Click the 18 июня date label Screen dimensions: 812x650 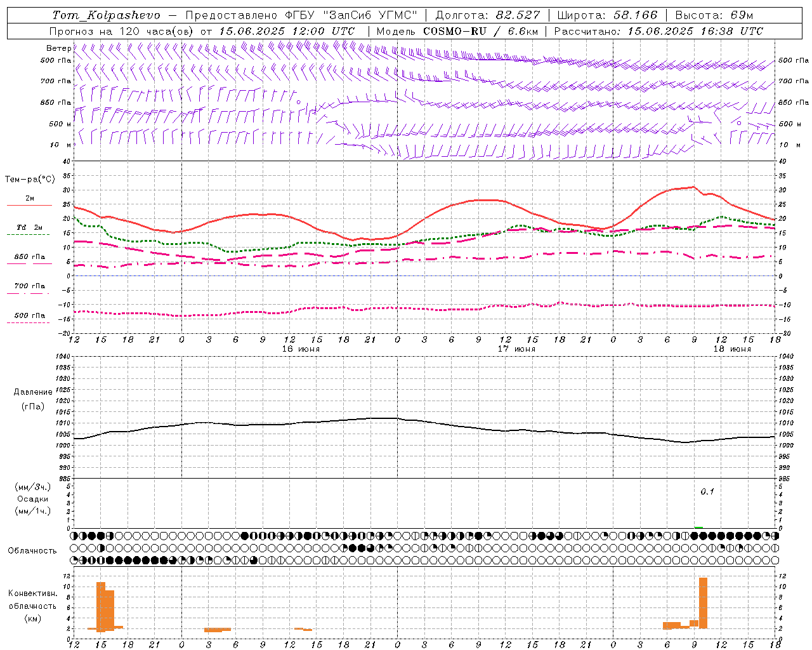click(x=732, y=349)
